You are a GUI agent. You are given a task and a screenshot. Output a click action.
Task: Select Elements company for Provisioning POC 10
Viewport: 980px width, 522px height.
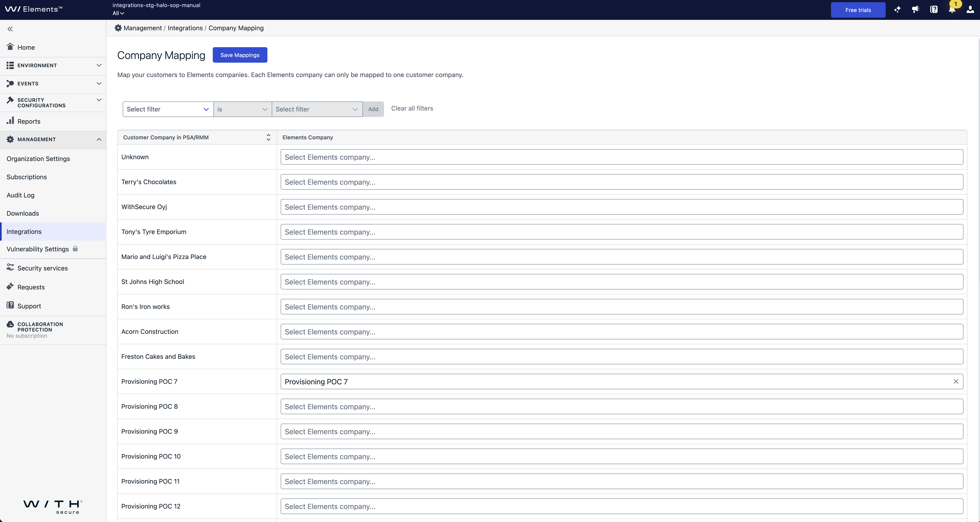(622, 457)
